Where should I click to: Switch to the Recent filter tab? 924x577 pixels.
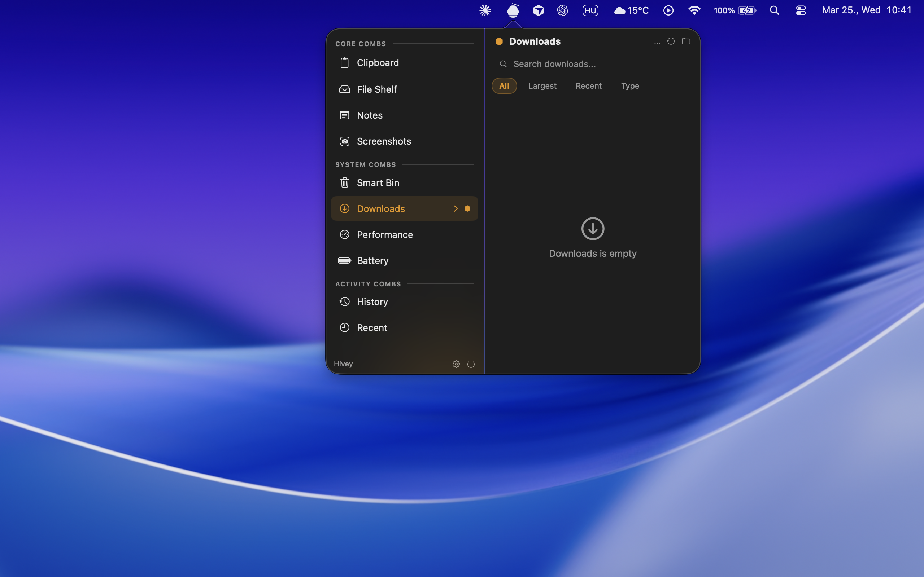point(588,86)
